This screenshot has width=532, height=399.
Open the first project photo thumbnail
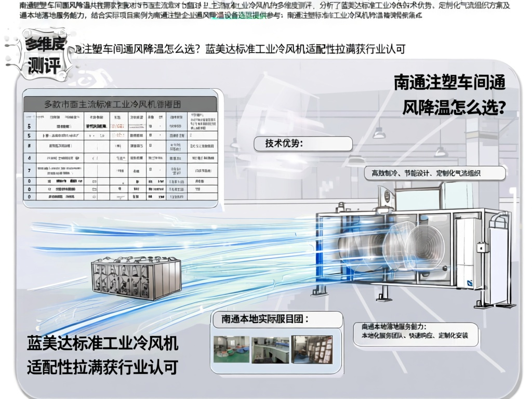pyautogui.click(x=231, y=349)
